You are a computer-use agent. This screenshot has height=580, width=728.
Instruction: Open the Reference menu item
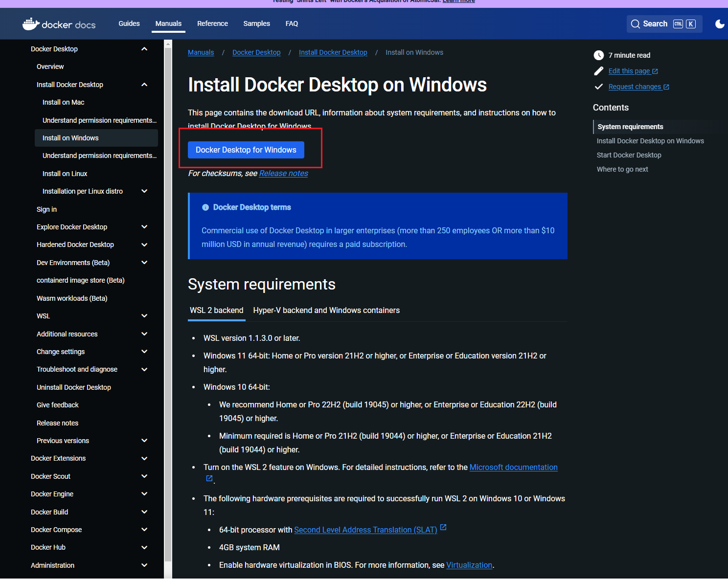pos(212,23)
